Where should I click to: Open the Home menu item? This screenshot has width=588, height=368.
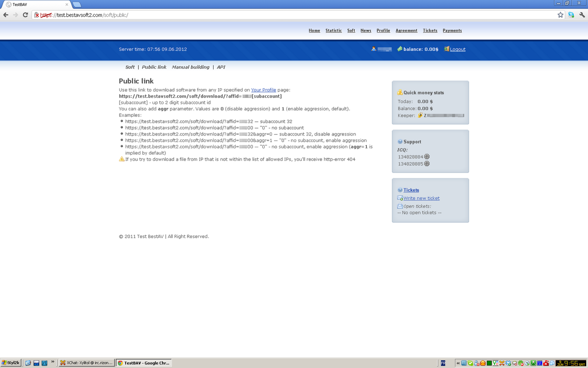coord(314,31)
